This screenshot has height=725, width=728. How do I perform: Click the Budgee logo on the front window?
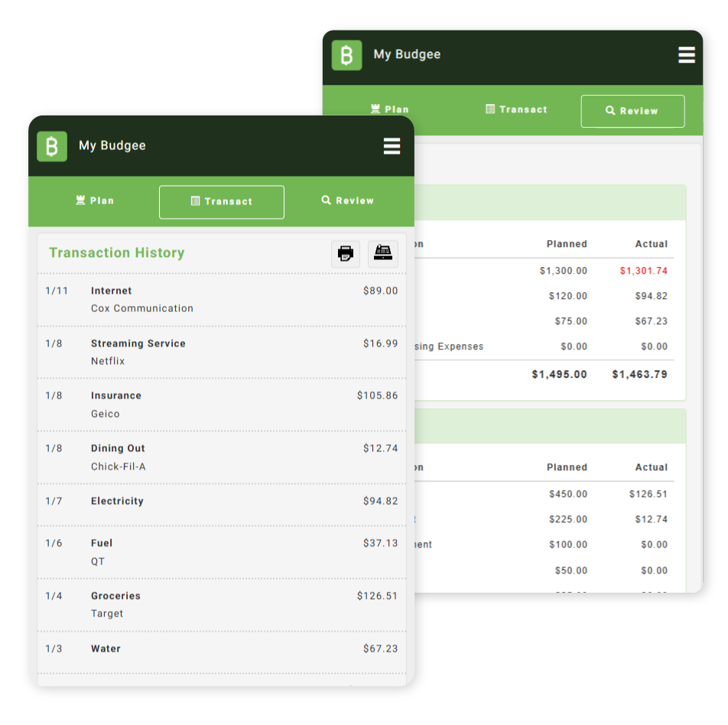point(51,145)
